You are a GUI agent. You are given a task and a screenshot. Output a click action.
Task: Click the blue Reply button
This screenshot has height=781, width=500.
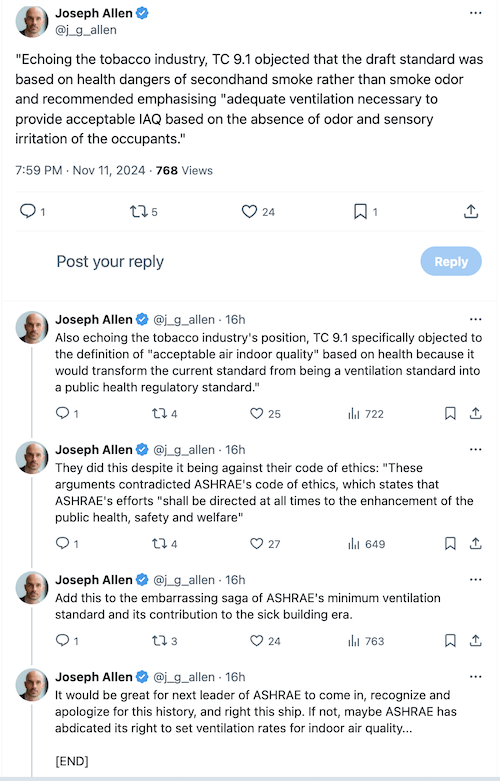(x=451, y=261)
